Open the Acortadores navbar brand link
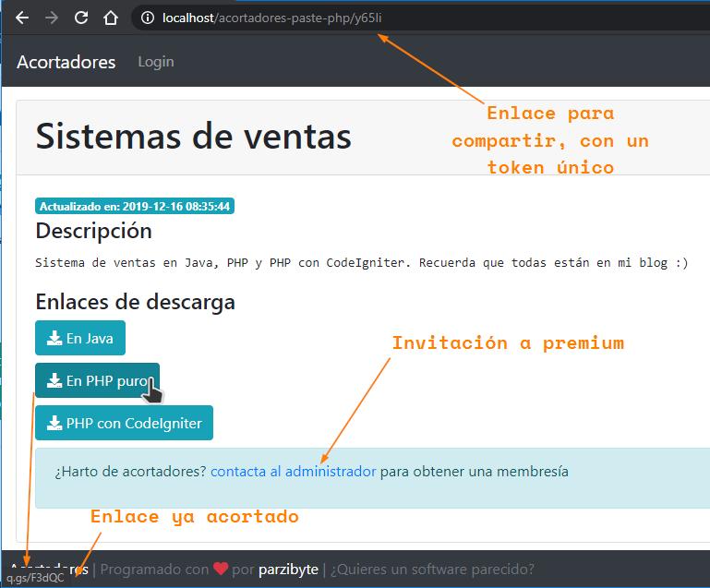This screenshot has height=588, width=710. pos(66,62)
